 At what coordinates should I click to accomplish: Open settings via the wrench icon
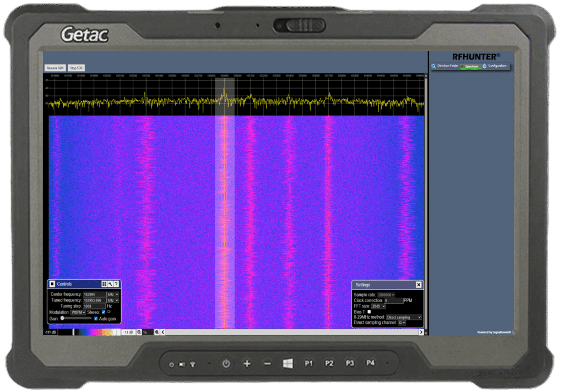(110, 284)
